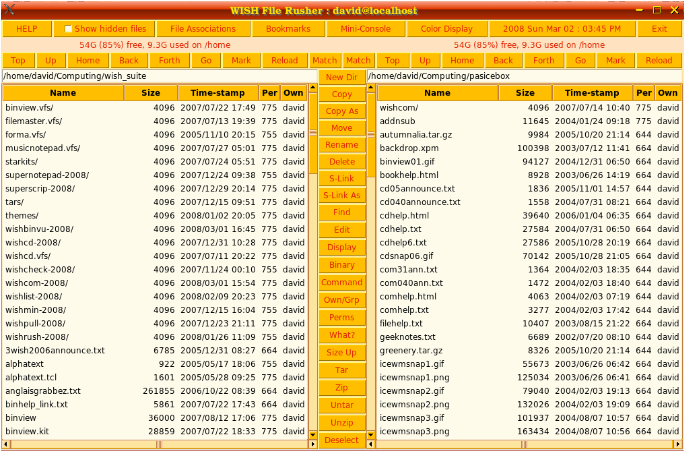This screenshot has height=451, width=684.
Task: Click the New Dir button
Action: [342, 77]
